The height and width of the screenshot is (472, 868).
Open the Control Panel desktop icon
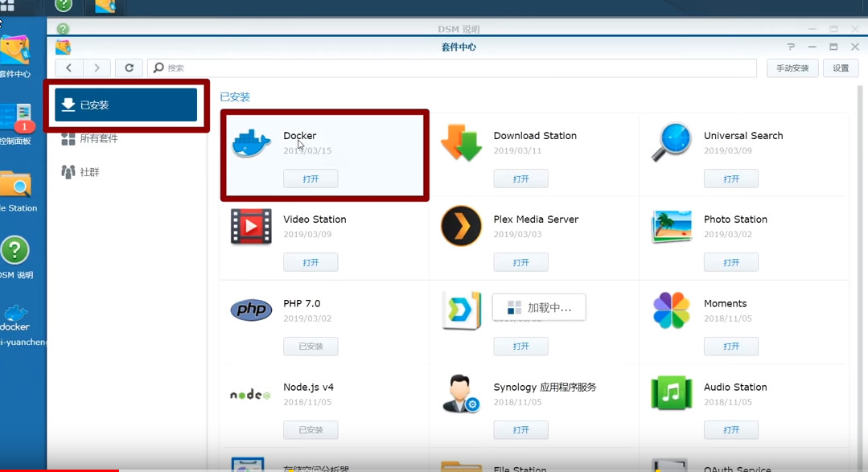click(17, 124)
